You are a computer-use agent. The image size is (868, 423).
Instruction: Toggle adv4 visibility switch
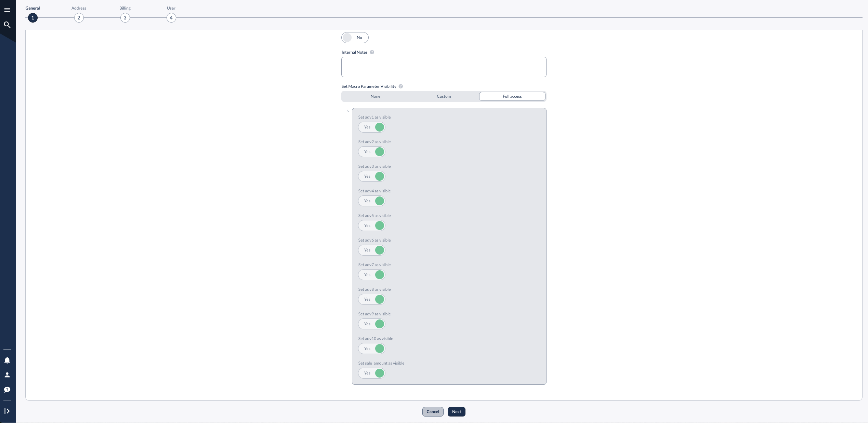pyautogui.click(x=372, y=201)
